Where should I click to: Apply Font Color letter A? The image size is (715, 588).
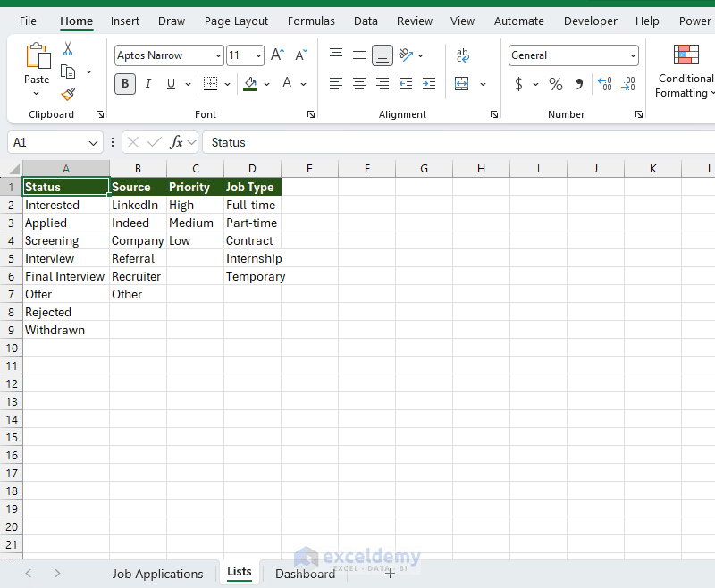point(287,83)
